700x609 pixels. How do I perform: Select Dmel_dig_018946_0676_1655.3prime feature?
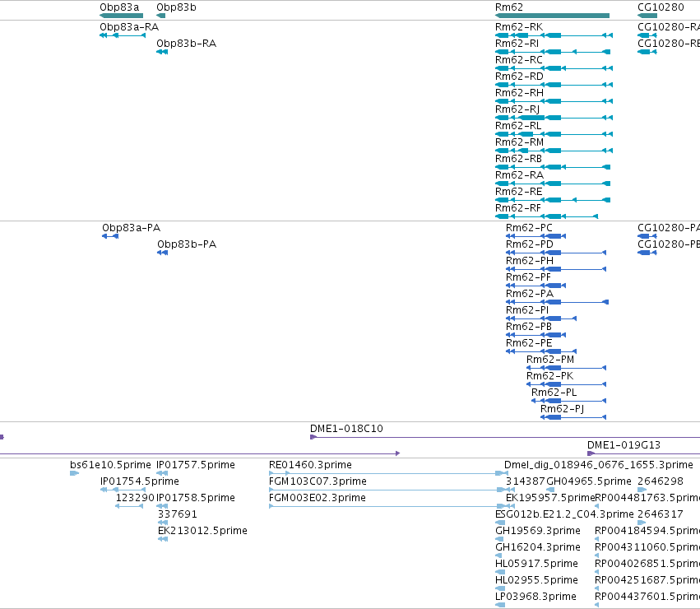pyautogui.click(x=599, y=465)
